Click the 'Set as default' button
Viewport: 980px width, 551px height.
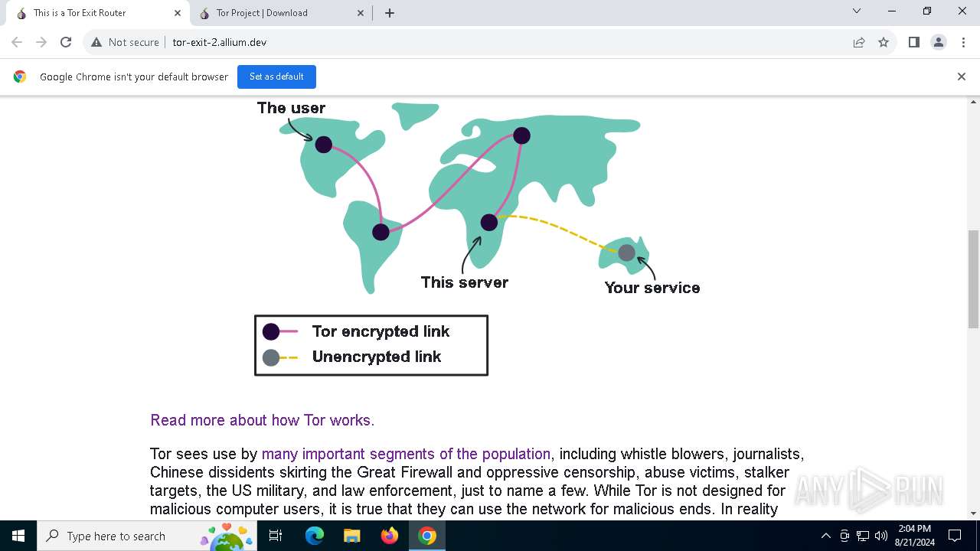click(x=276, y=77)
